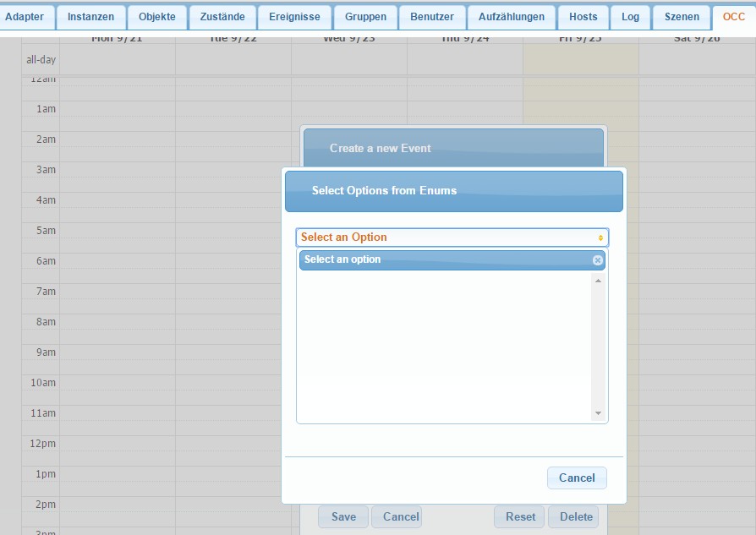Viewport: 756px width, 535px height.
Task: Click the all-day row label
Action: (41, 60)
